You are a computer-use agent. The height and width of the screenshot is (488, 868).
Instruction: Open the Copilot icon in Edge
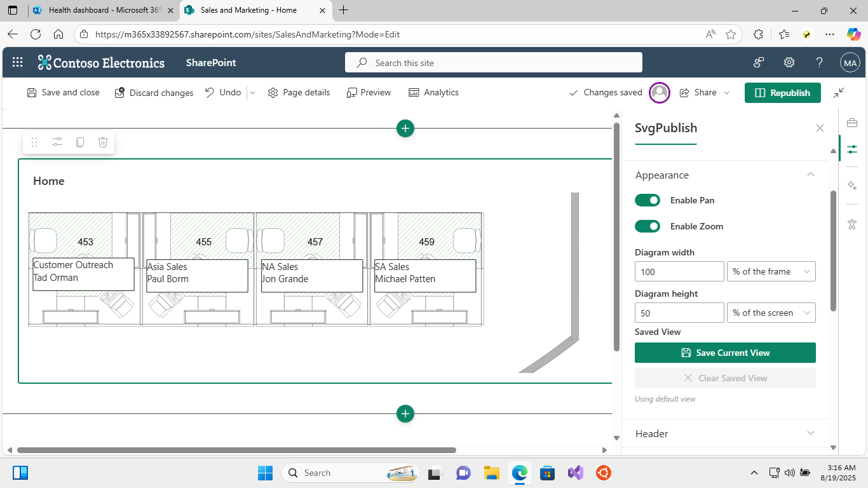pyautogui.click(x=853, y=34)
